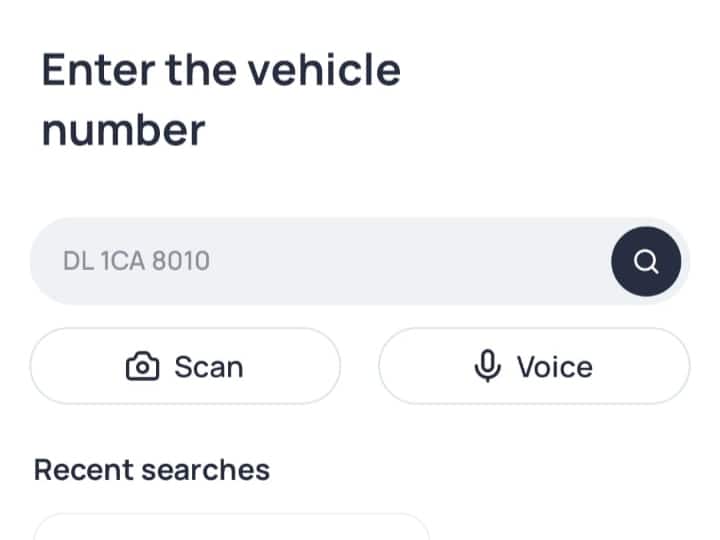Image resolution: width=720 pixels, height=540 pixels.
Task: Click the word "Recent" above the list
Action: (x=84, y=470)
